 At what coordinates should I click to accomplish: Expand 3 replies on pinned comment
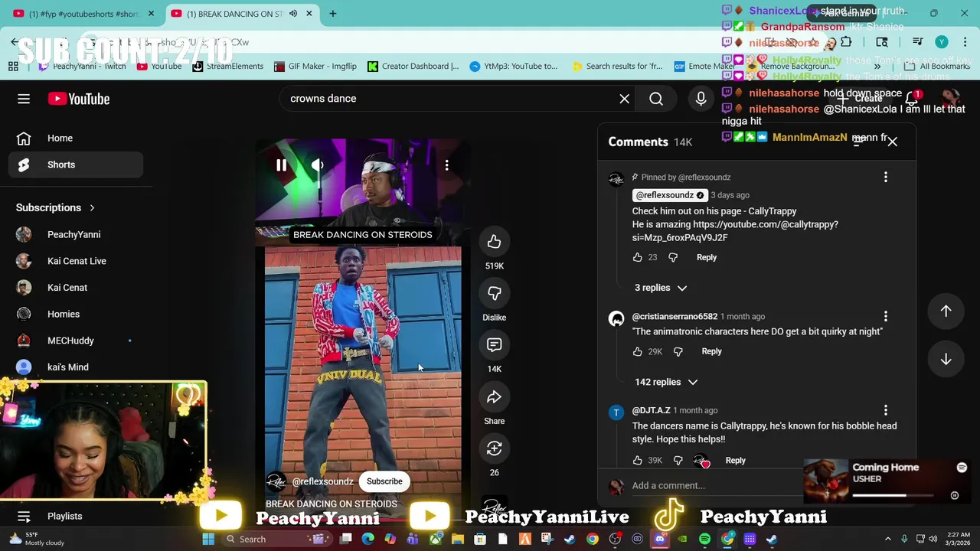661,288
